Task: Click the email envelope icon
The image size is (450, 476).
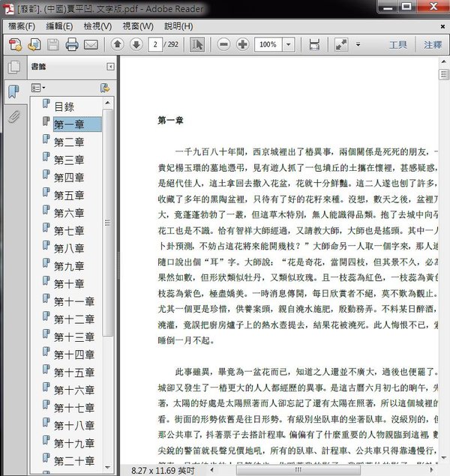Action: coord(91,45)
